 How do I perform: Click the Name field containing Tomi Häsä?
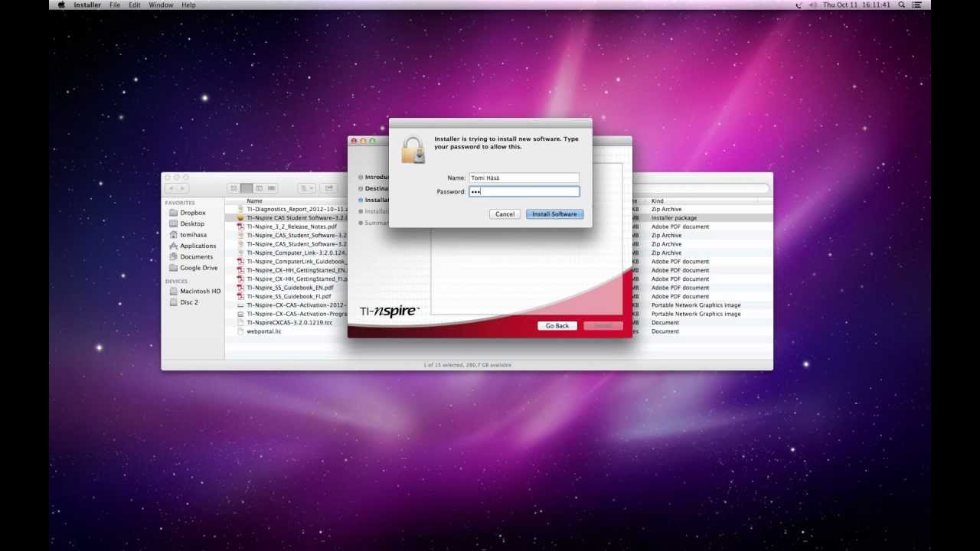[x=524, y=178]
